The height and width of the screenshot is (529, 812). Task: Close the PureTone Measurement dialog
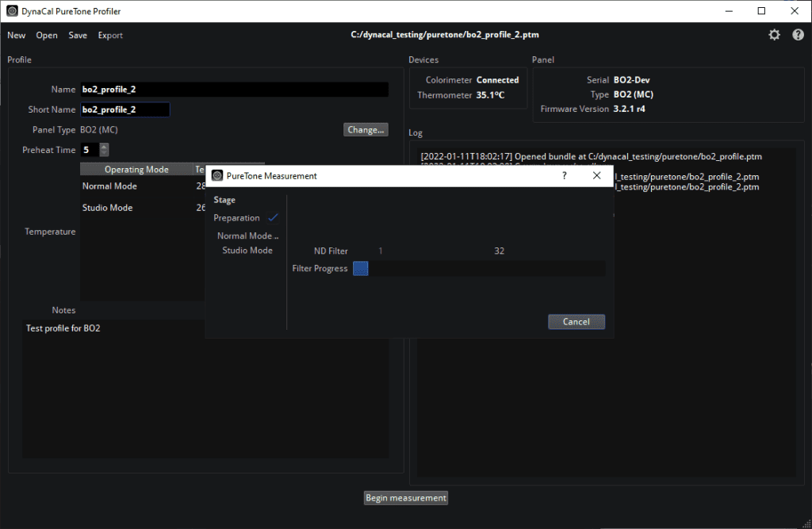point(596,175)
